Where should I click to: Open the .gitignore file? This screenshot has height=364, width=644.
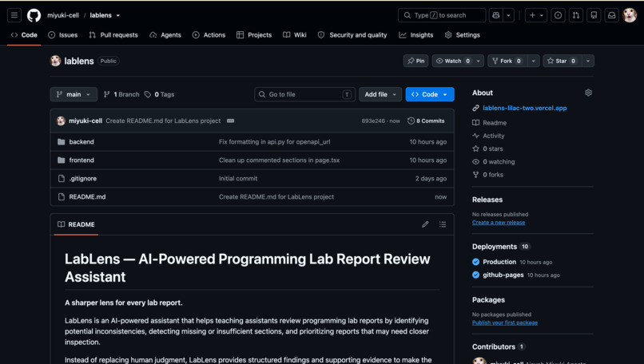(x=83, y=179)
